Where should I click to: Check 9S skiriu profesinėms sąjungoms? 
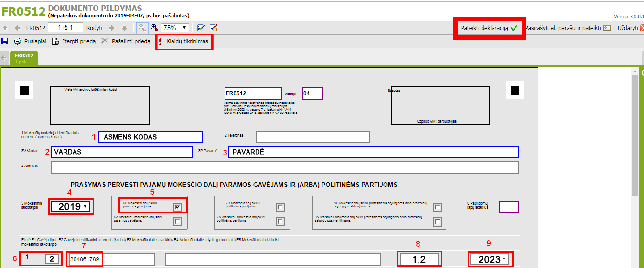point(437,207)
